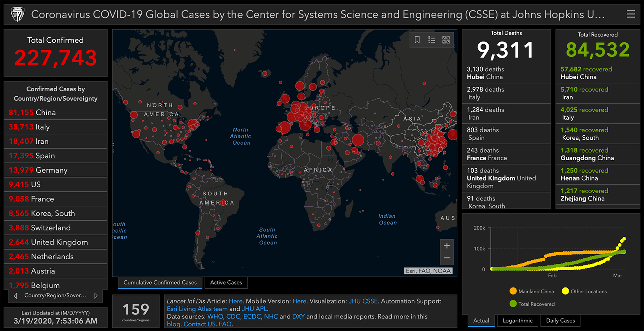Click 5,710 recovered Iran row
Viewport: 644px width, 331px height.
[x=598, y=93]
